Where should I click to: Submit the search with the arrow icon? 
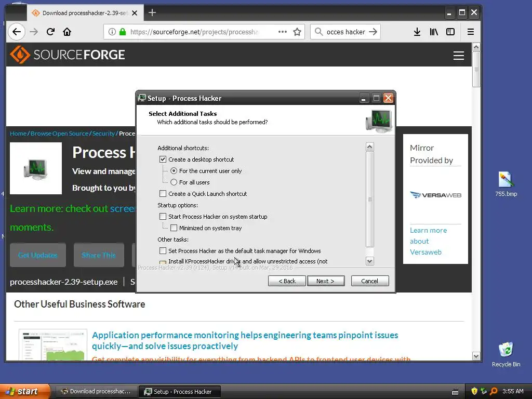point(373,32)
